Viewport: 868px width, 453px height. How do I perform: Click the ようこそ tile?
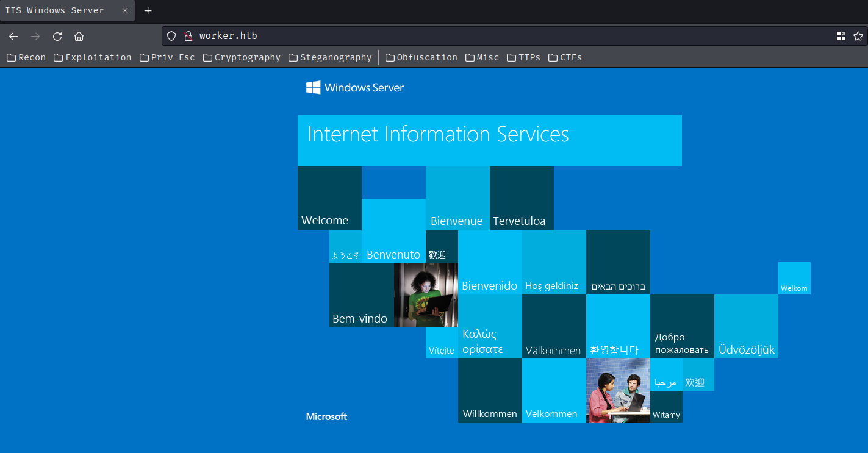tap(345, 246)
